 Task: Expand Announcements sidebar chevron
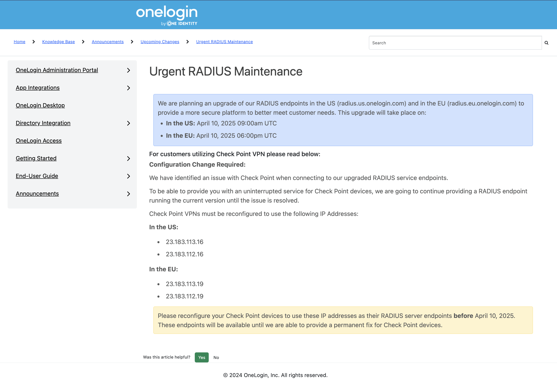click(128, 194)
